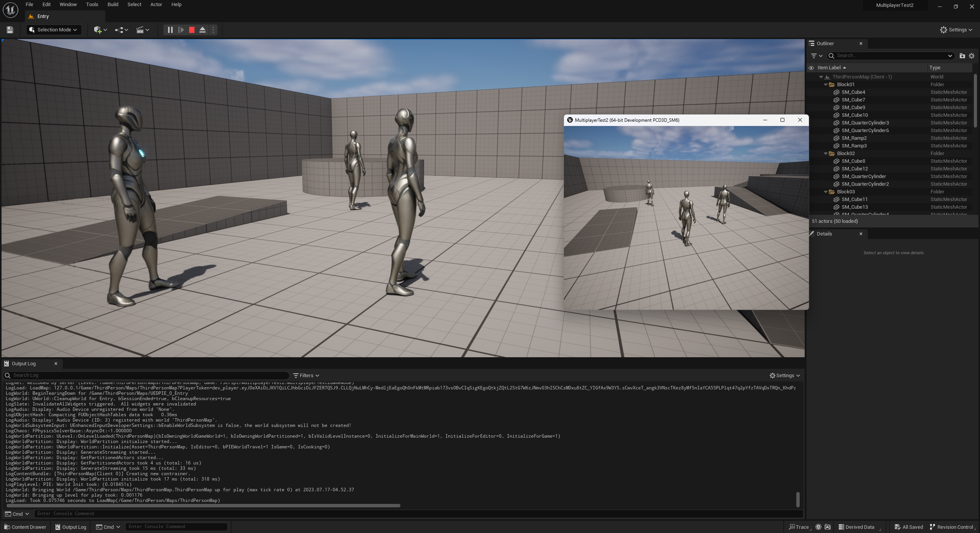Open the editor Settings dropdown
The width and height of the screenshot is (980, 533).
(x=956, y=29)
